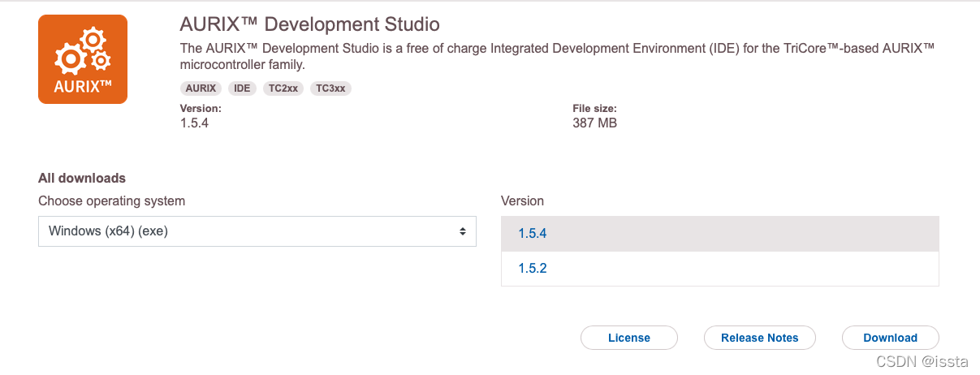
Task: Choose version 1.5.2 in the list
Action: coord(719,268)
